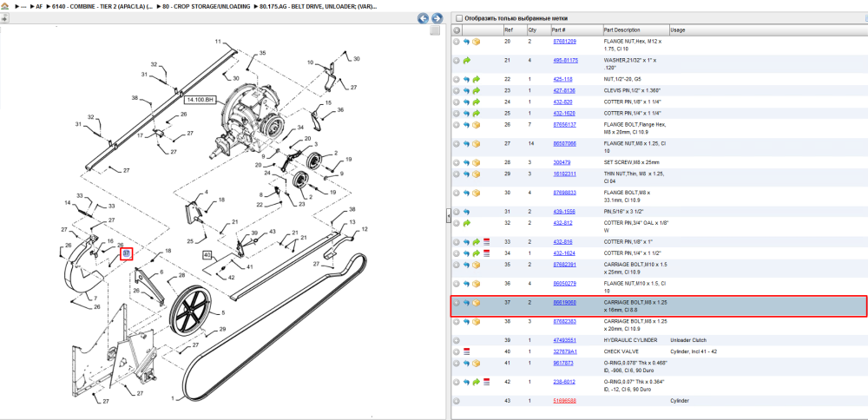
Task: Click red list icon in ref 33 row
Action: coord(486,242)
